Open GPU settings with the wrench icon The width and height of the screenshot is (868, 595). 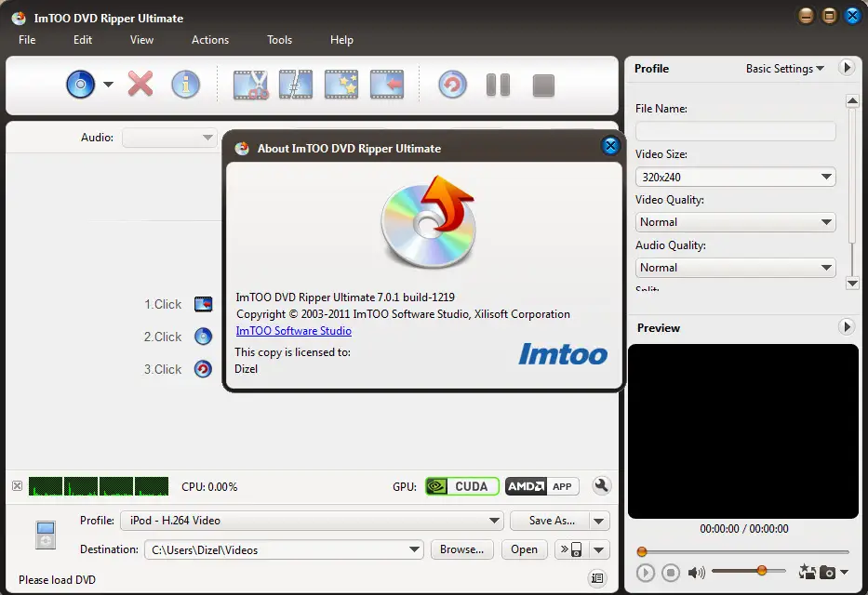(x=601, y=486)
